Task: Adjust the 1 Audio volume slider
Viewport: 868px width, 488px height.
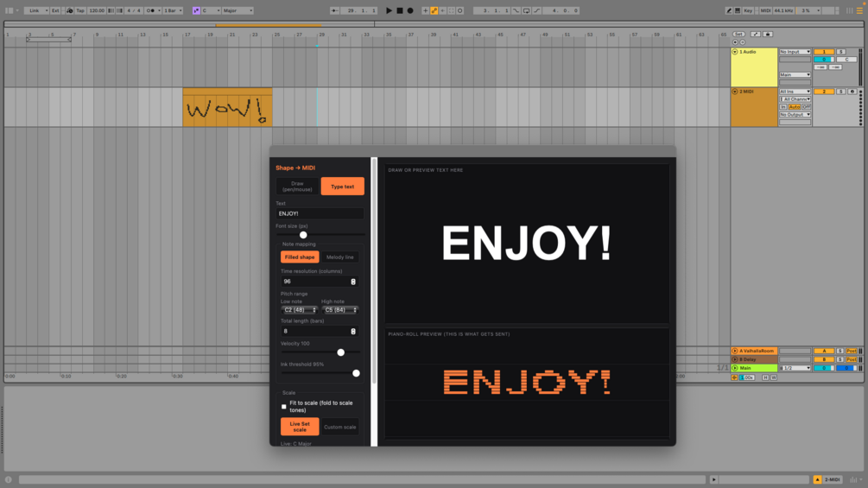Action: (x=824, y=60)
